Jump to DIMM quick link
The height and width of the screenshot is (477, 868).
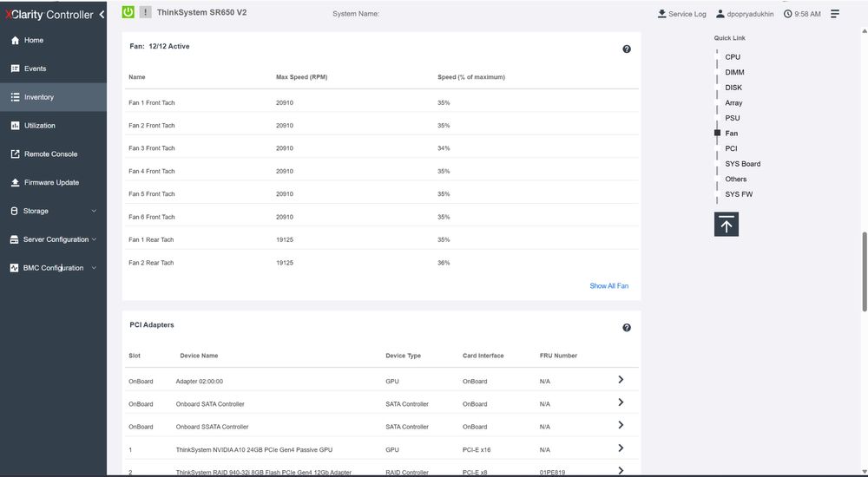[x=734, y=73]
